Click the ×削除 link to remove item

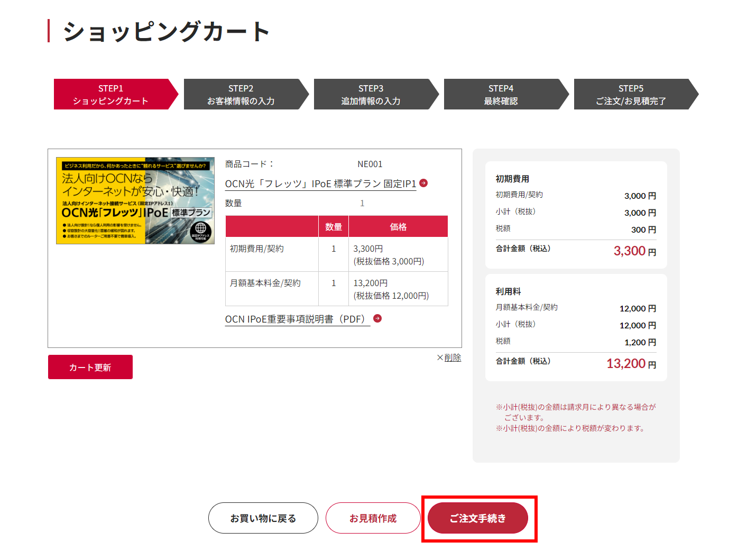click(x=449, y=357)
